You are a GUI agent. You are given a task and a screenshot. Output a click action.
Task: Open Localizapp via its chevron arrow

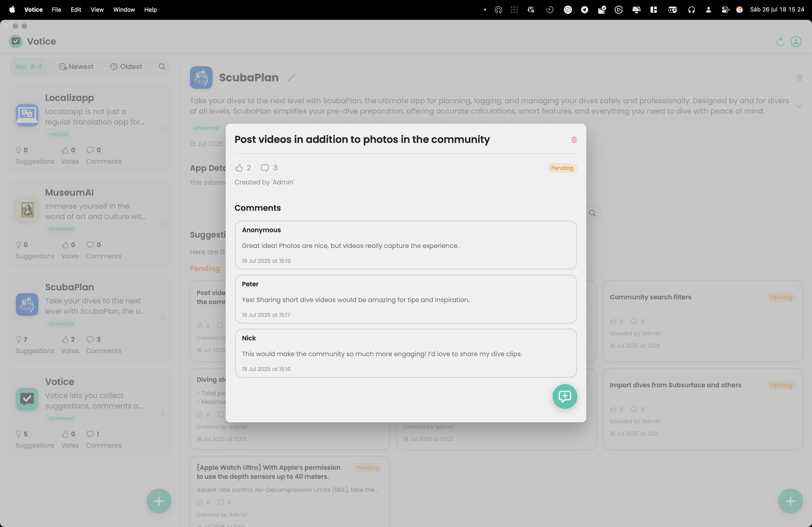pos(162,129)
